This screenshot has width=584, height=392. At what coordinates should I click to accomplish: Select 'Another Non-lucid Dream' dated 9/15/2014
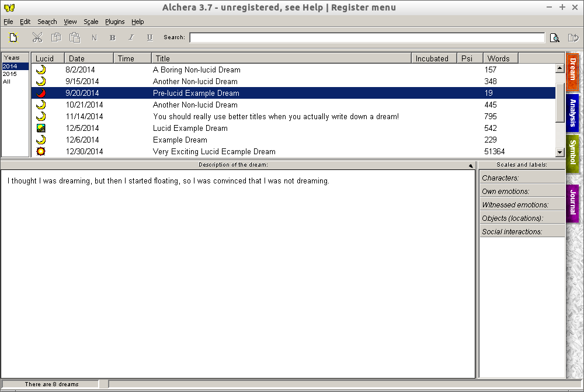pos(293,81)
